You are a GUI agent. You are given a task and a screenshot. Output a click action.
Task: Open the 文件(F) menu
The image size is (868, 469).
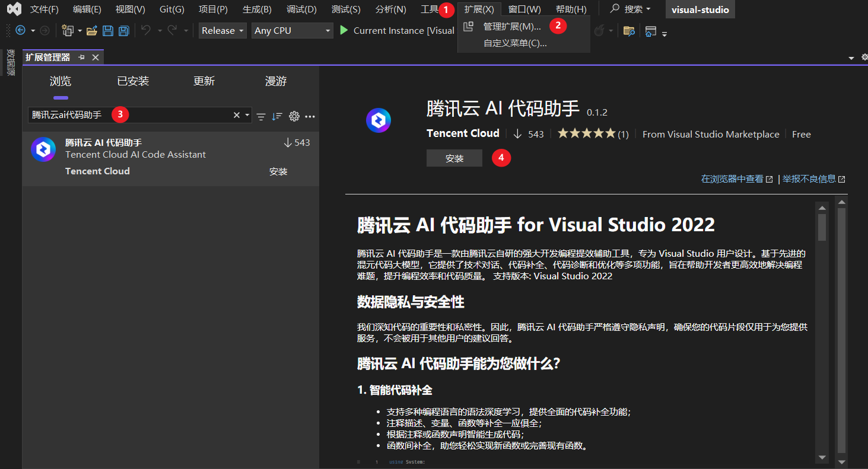tap(44, 9)
